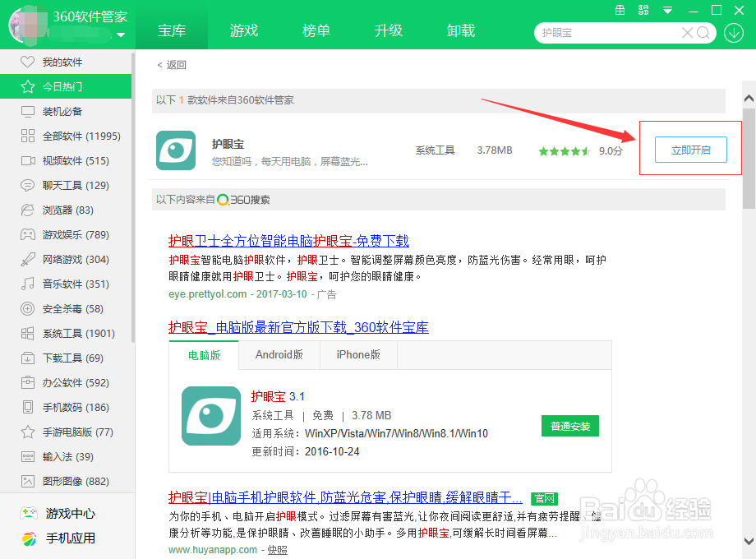Viewport: 756px width, 559px height.
Task: Open 下载工具 download icon
Action: (27, 358)
